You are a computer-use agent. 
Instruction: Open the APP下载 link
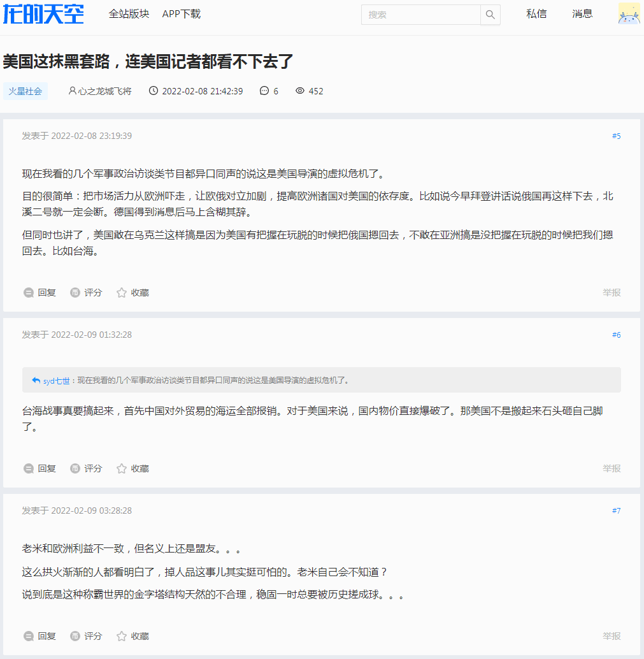(182, 14)
